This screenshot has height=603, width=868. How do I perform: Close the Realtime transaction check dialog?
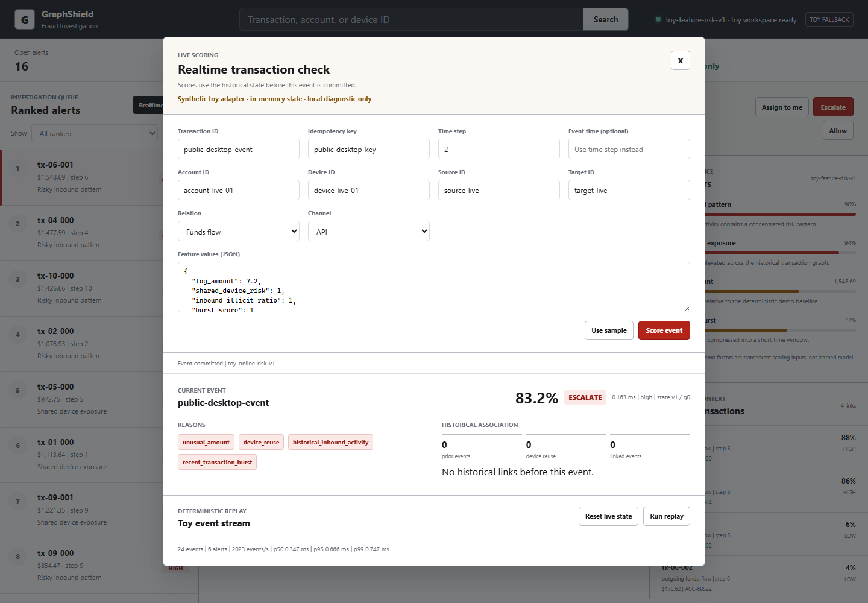click(x=681, y=60)
